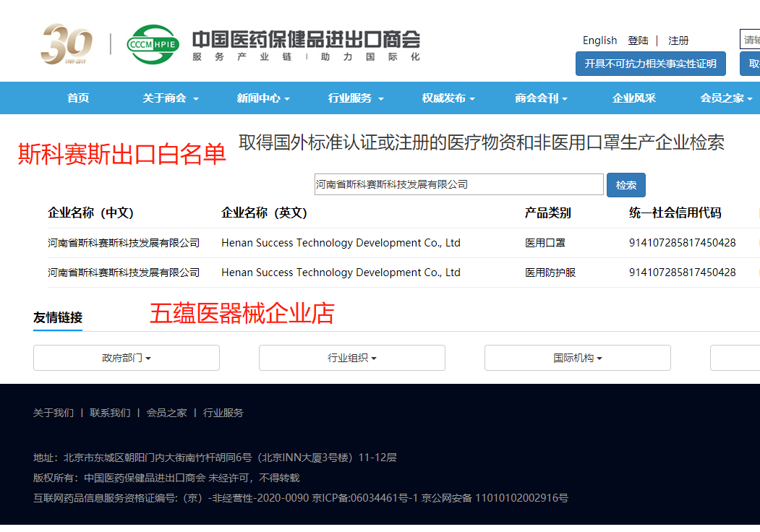The width and height of the screenshot is (760, 532).
Task: Open footer link 联系我们
Action: point(110,413)
